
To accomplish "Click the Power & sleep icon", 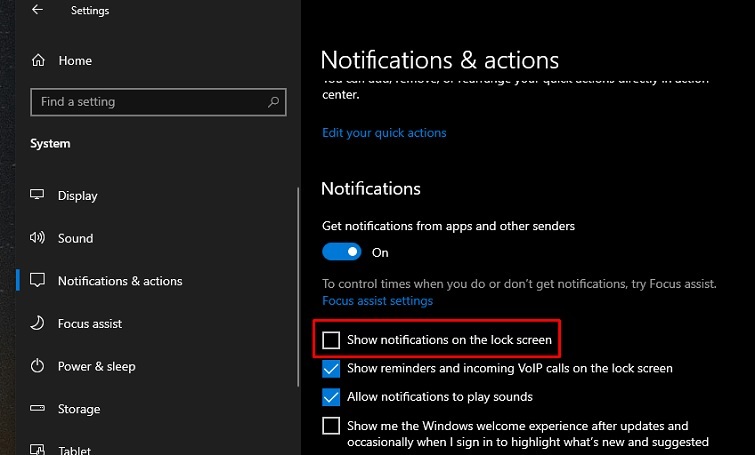I will pyautogui.click(x=38, y=366).
